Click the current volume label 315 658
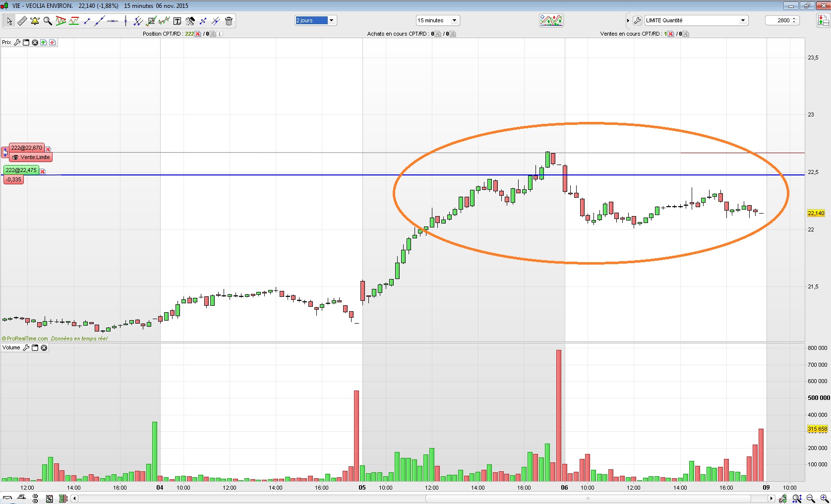The width and height of the screenshot is (831, 504). [x=818, y=429]
